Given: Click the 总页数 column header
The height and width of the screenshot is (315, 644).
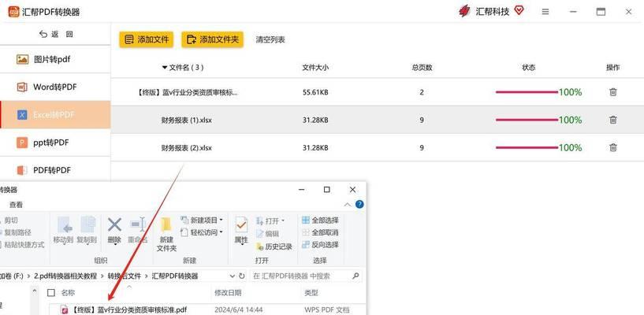Looking at the screenshot, I should [x=423, y=68].
